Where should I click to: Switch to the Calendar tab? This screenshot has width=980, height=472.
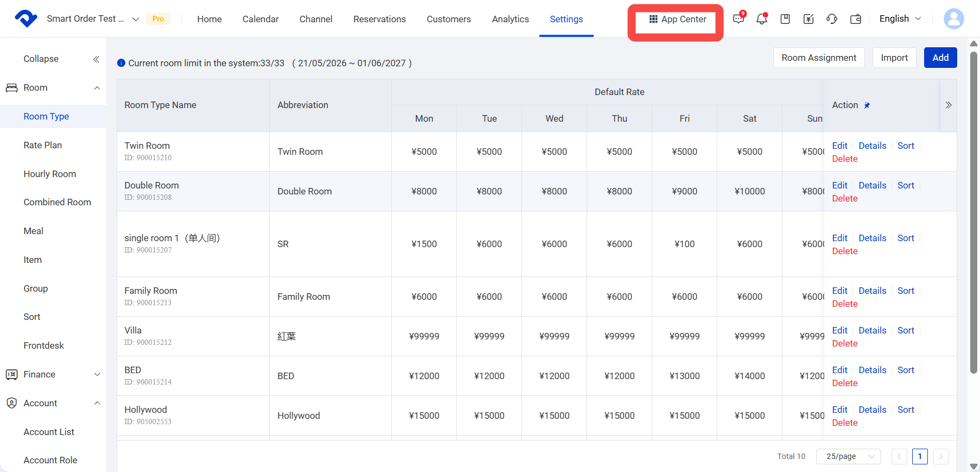[x=260, y=19]
